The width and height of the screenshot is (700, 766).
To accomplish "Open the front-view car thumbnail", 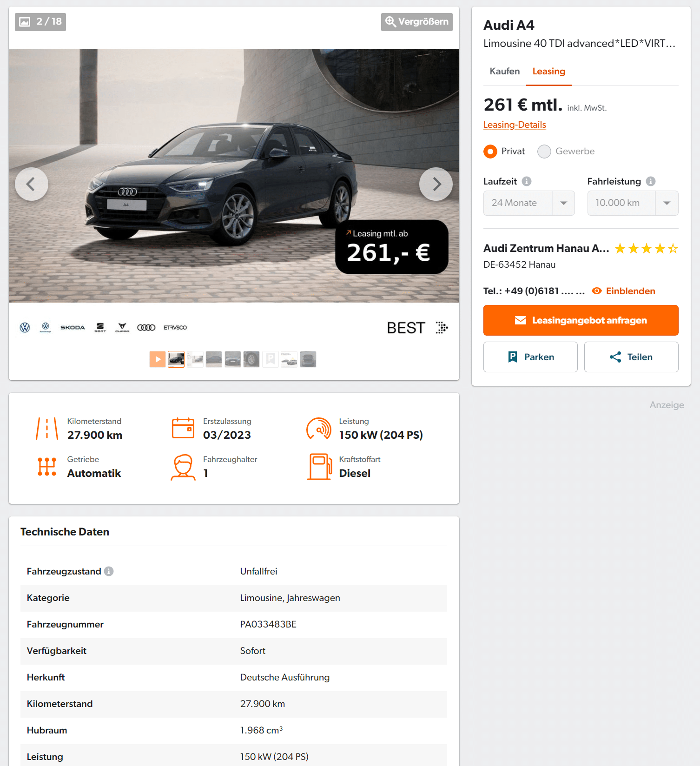I will (x=233, y=359).
